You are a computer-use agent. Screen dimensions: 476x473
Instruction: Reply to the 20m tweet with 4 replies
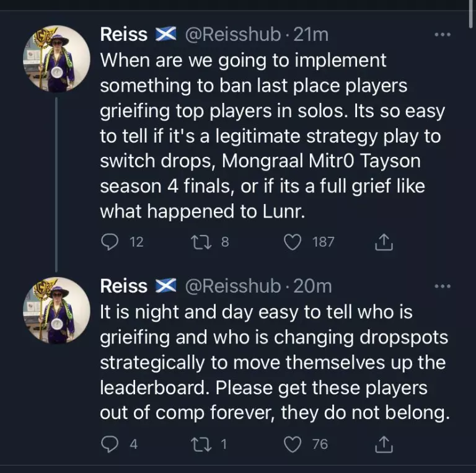(x=110, y=444)
